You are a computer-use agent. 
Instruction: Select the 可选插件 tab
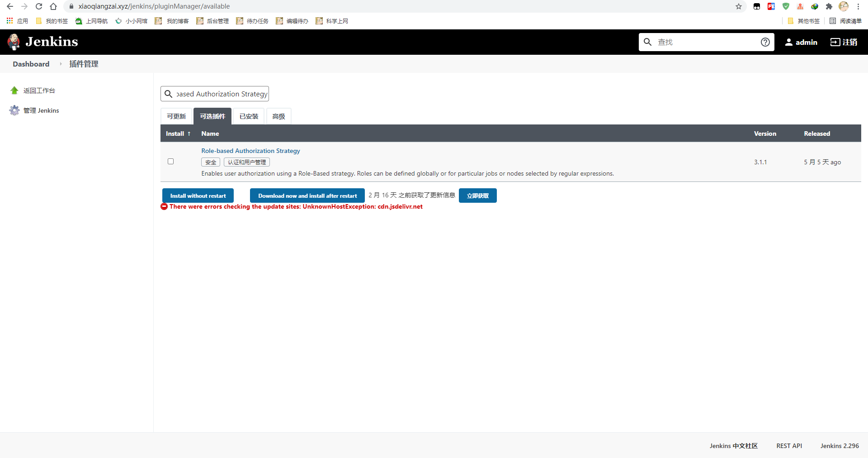[212, 116]
